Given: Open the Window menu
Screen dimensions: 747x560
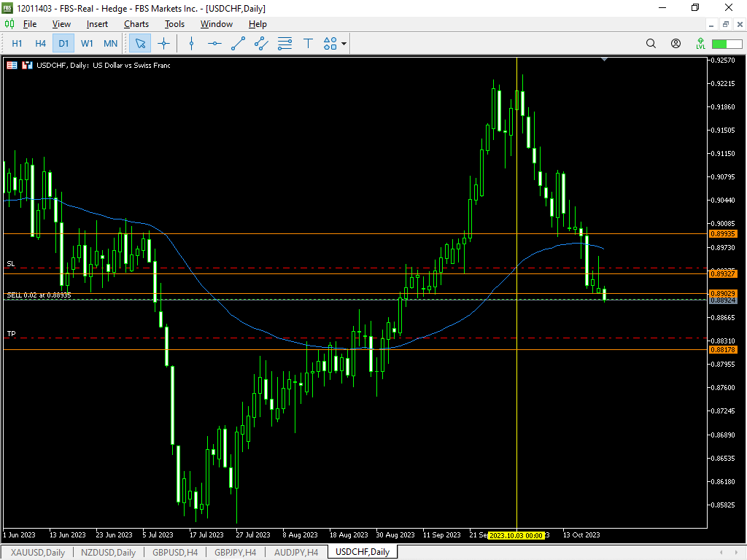Looking at the screenshot, I should pos(216,24).
